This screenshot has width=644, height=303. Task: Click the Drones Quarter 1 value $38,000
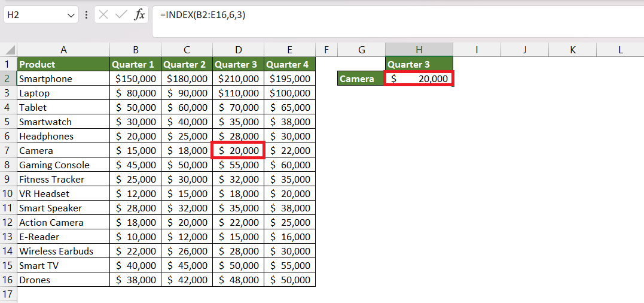pos(136,280)
